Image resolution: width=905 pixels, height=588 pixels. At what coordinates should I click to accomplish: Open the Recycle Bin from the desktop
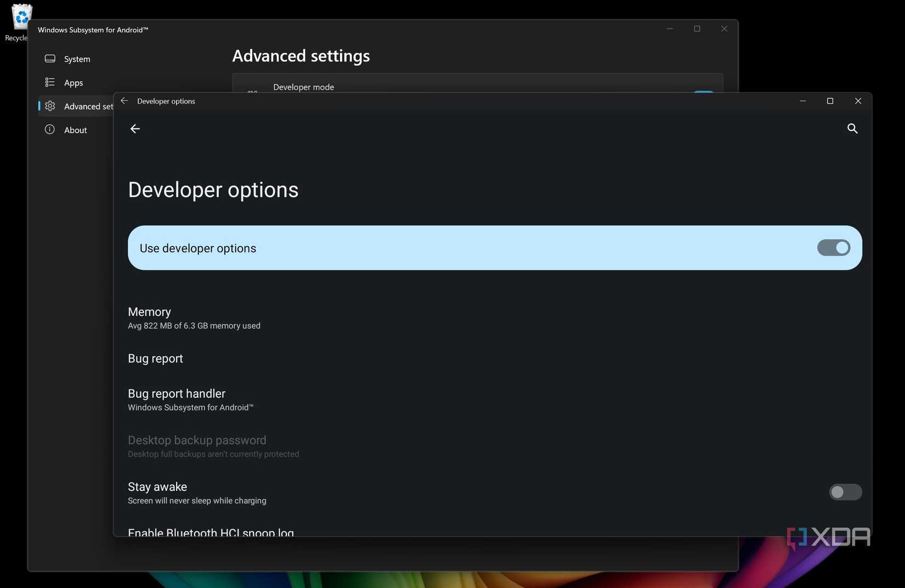(20, 16)
